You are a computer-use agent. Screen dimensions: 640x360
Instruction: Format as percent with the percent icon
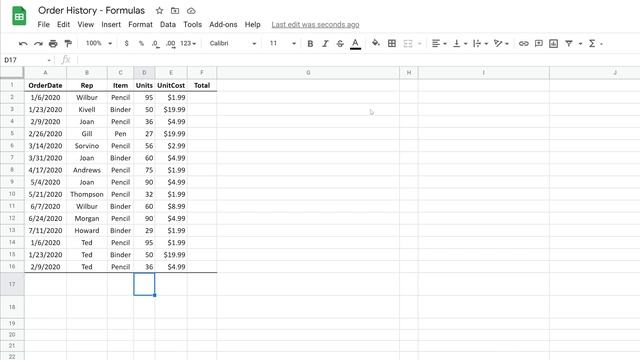click(x=141, y=43)
